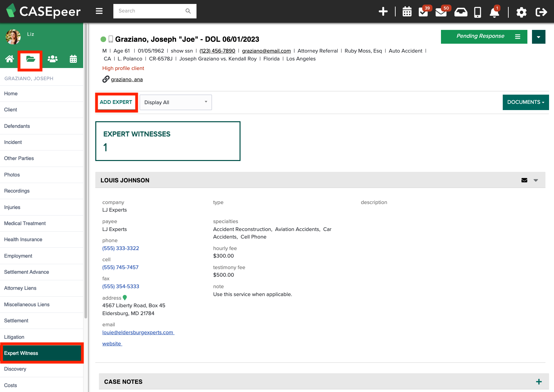Click the green status dot beside case name
554x392 pixels.
[x=103, y=39]
